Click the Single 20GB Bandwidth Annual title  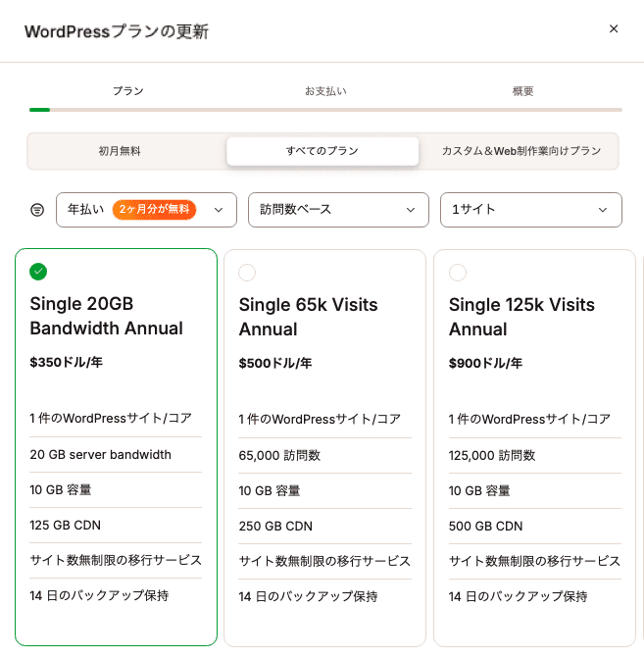[x=106, y=316]
